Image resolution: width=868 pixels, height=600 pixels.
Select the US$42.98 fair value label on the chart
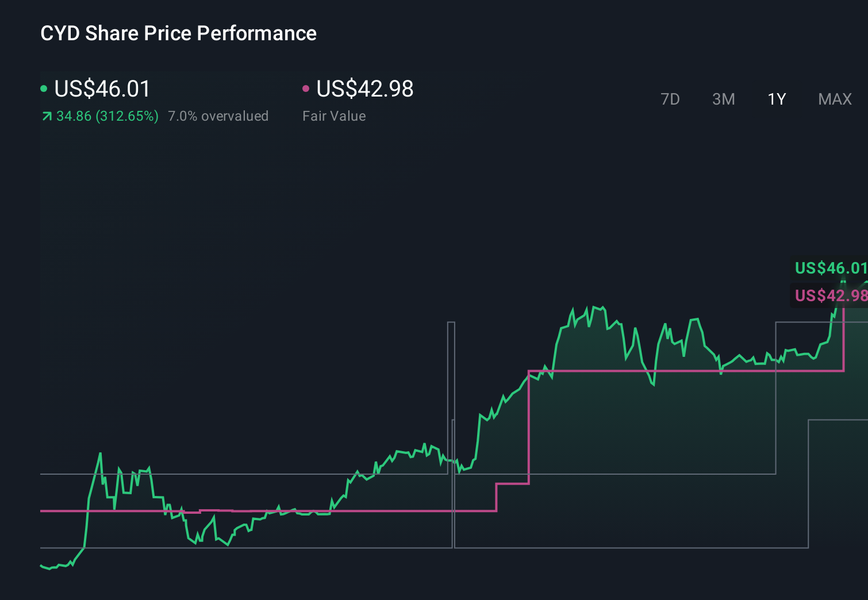[830, 296]
